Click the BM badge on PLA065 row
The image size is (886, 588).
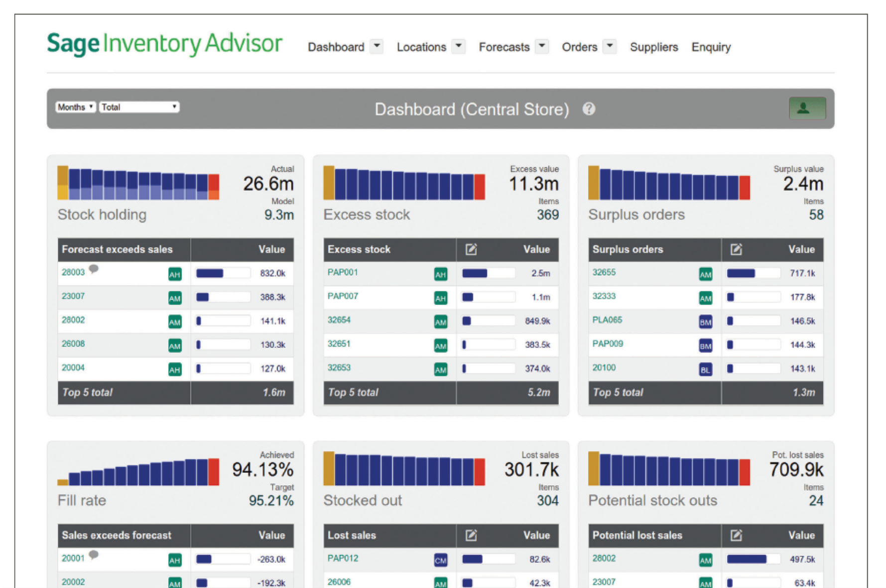tap(705, 322)
